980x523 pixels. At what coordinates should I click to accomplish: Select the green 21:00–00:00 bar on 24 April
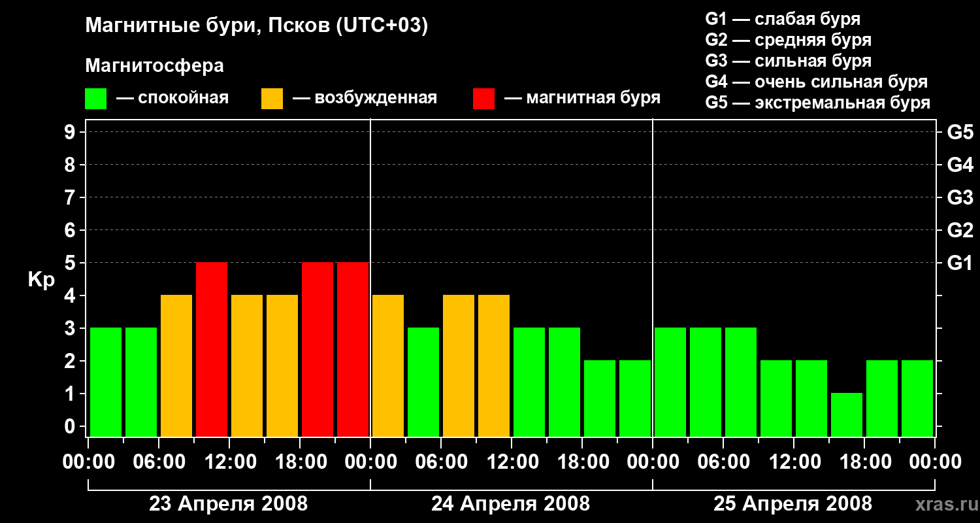click(x=635, y=398)
